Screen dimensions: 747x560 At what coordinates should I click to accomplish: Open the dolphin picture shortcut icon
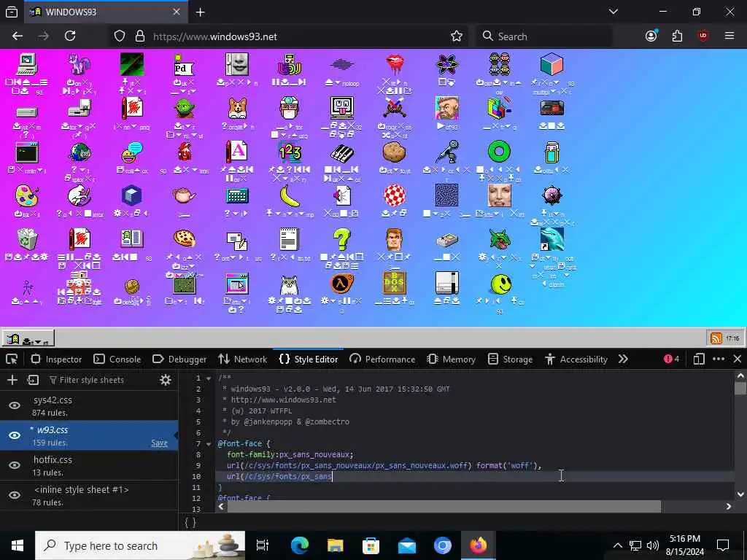click(x=552, y=239)
